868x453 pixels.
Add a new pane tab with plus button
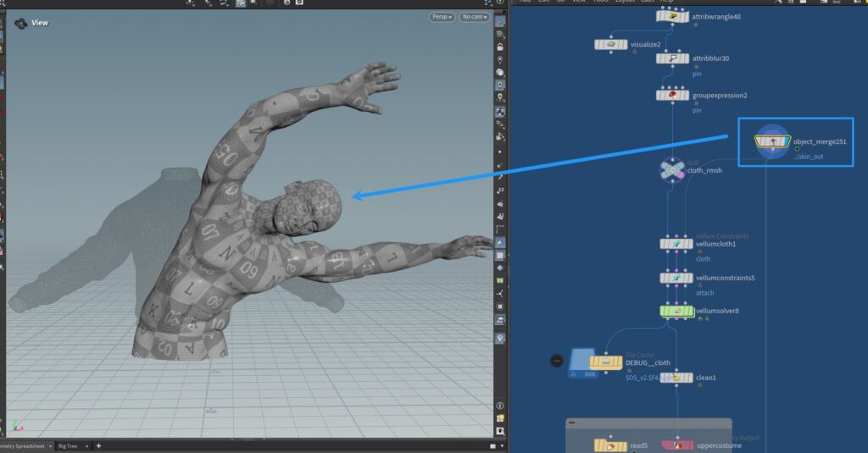pos(98,445)
